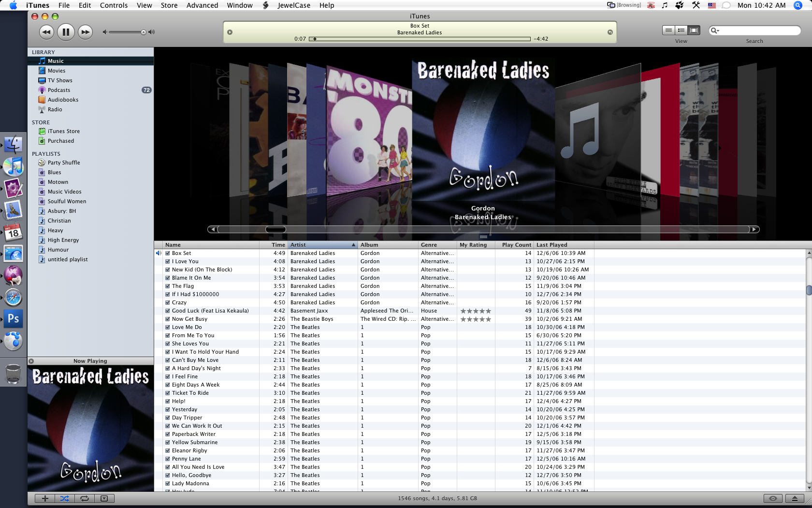This screenshot has width=812, height=508.
Task: Sort songs by Time column
Action: (x=274, y=245)
